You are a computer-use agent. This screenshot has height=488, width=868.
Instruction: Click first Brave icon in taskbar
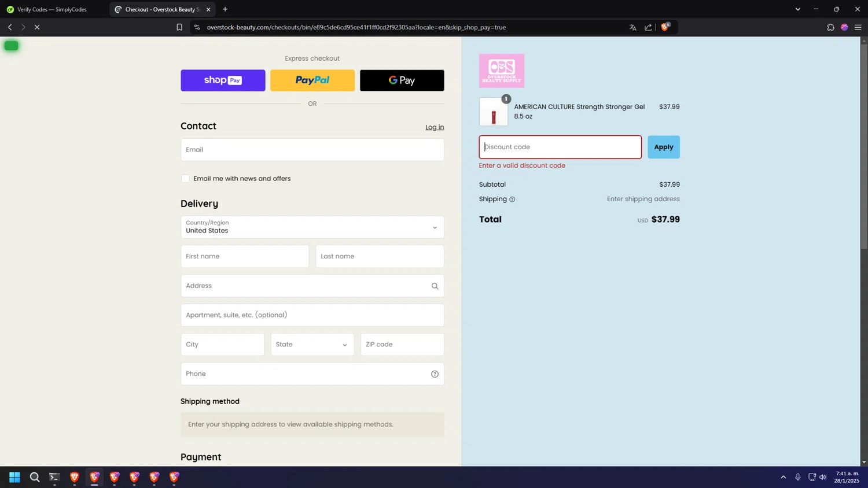tap(75, 477)
